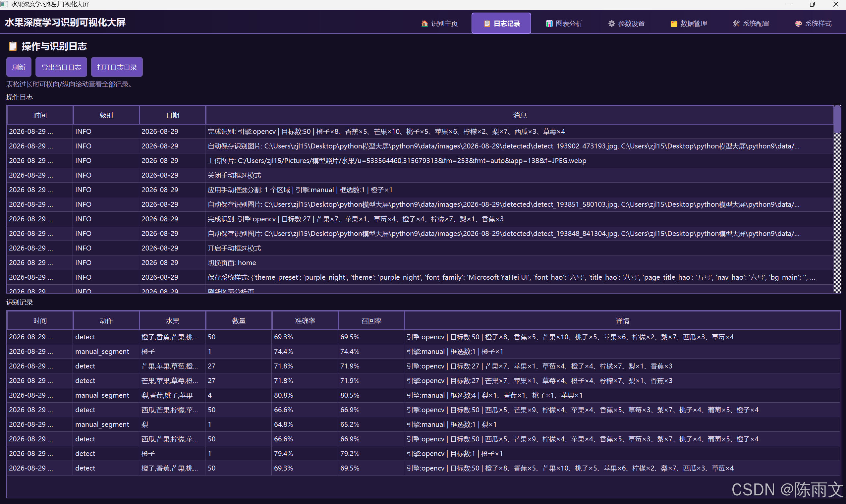846x504 pixels.
Task: Click the app icon in the title bar
Action: [x=4, y=4]
